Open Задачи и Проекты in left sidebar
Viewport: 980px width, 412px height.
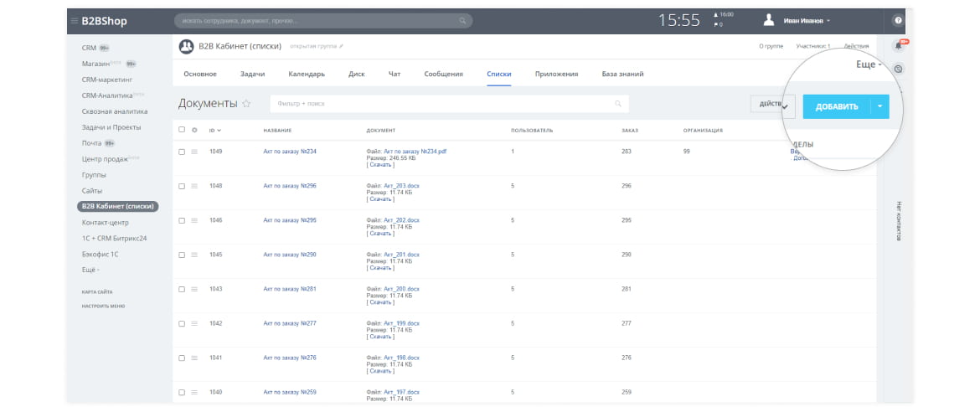tap(111, 127)
